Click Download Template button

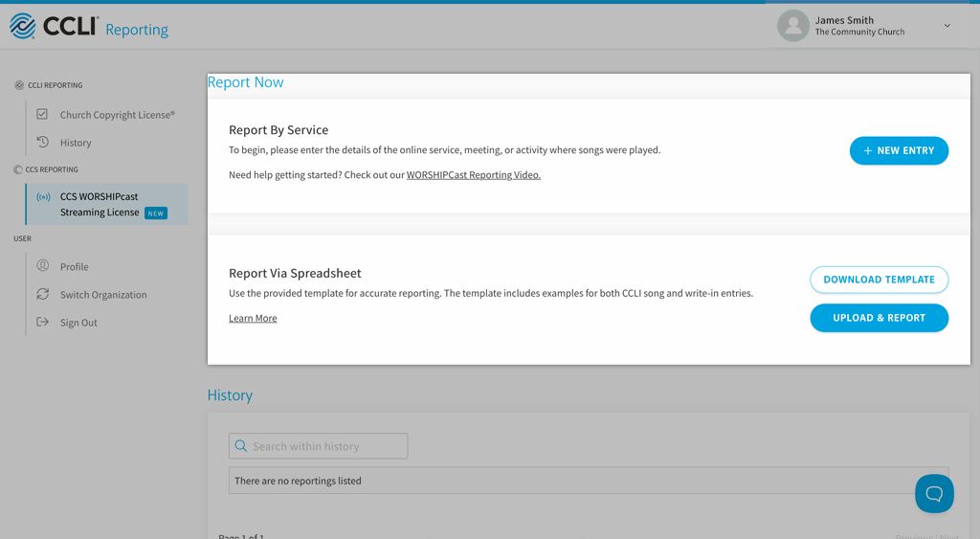tap(879, 280)
